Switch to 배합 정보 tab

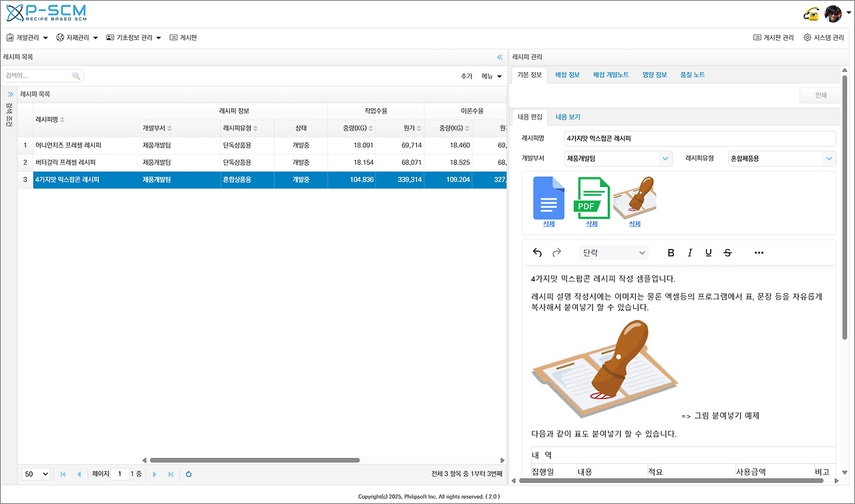pos(567,75)
